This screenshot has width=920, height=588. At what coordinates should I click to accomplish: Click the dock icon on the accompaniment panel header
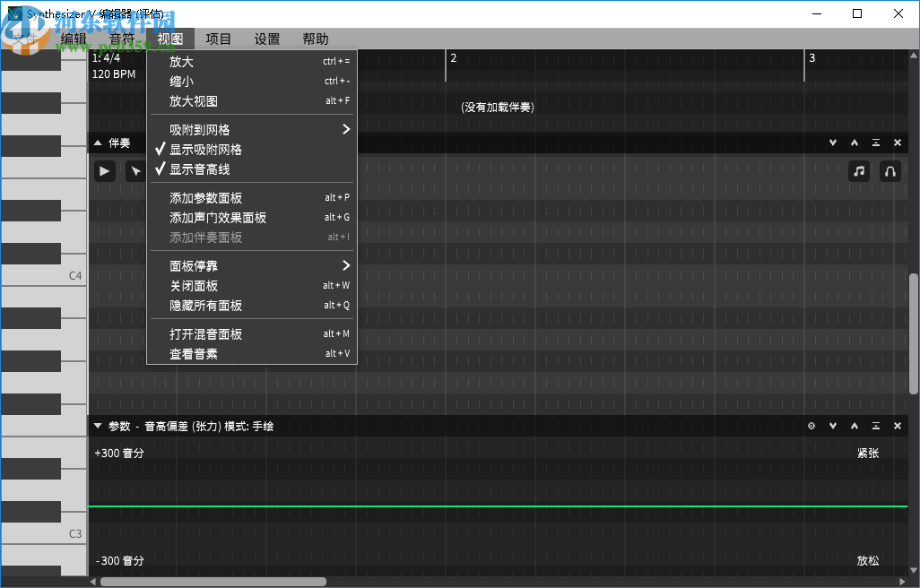(875, 142)
